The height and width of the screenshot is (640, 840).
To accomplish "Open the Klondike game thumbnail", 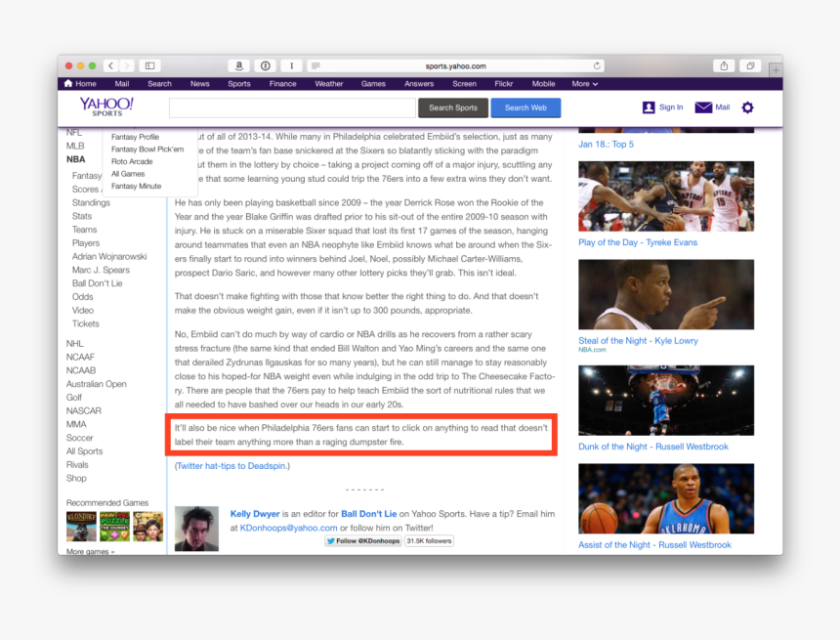I will click(81, 527).
